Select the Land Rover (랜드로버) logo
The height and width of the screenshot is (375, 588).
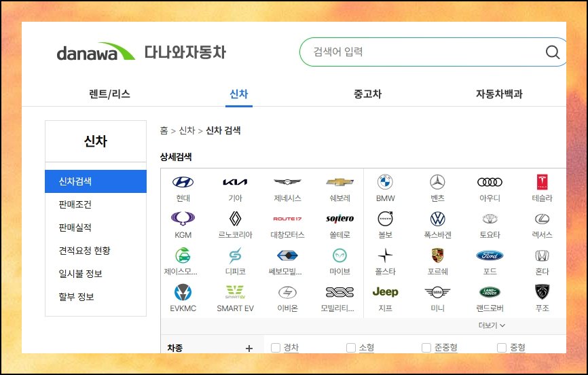tap(490, 291)
